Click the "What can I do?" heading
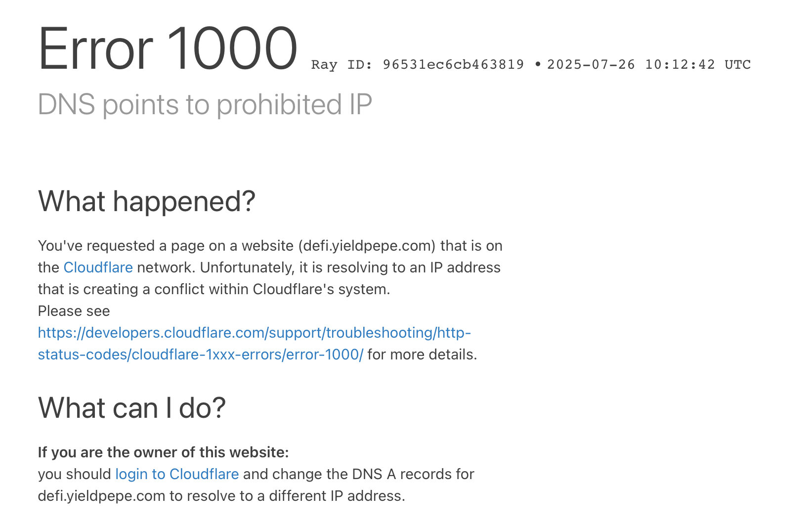Viewport: 812px width, 530px height. pos(132,408)
